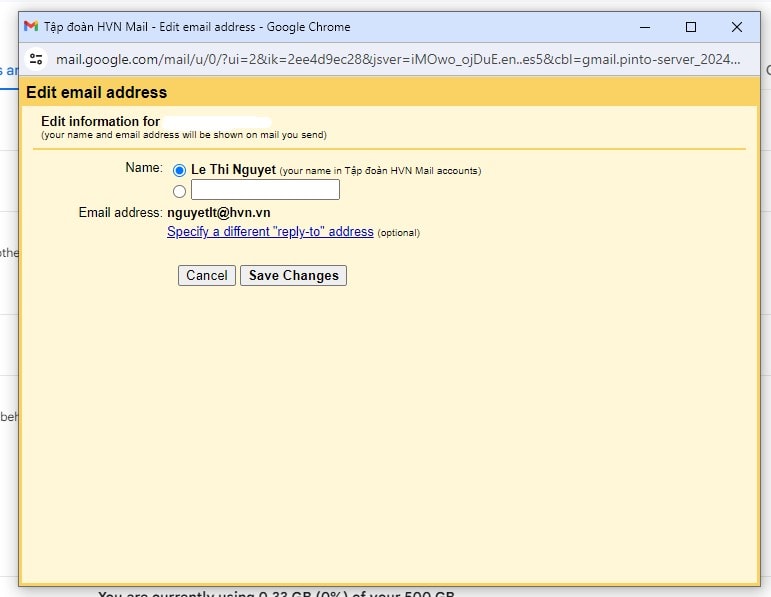Viewport: 771px width, 597px height.
Task: Open the Specify a different "reply-to" address link
Action: click(270, 232)
